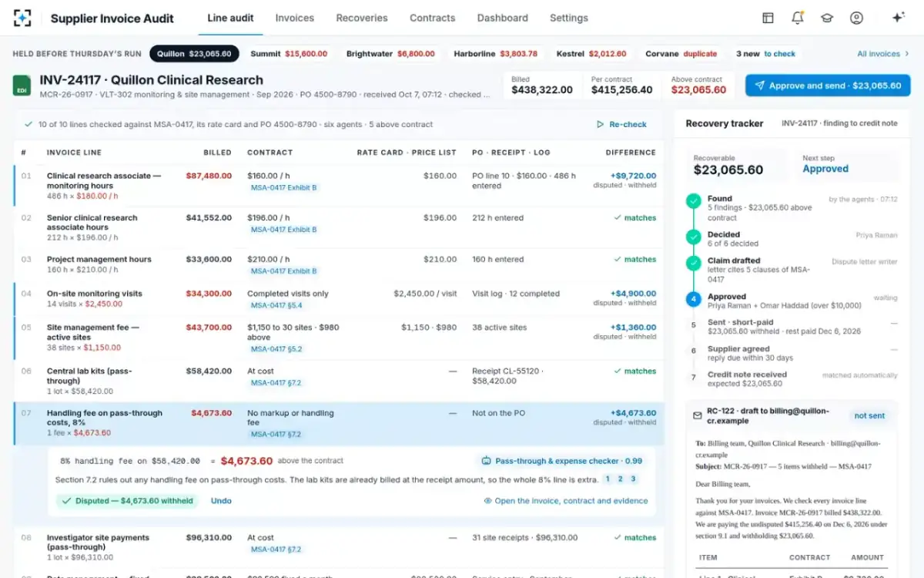Click the green EDI document icon
The height and width of the screenshot is (578, 924).
tap(22, 86)
